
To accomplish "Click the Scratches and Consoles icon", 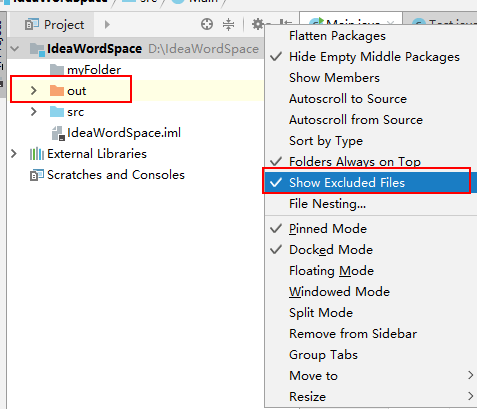I will click(37, 175).
